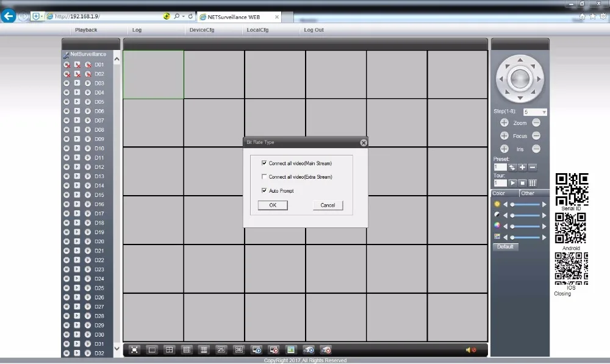Viewport: 610px width, 364px height.
Task: Tilt the PTZ camera down
Action: pos(520,98)
